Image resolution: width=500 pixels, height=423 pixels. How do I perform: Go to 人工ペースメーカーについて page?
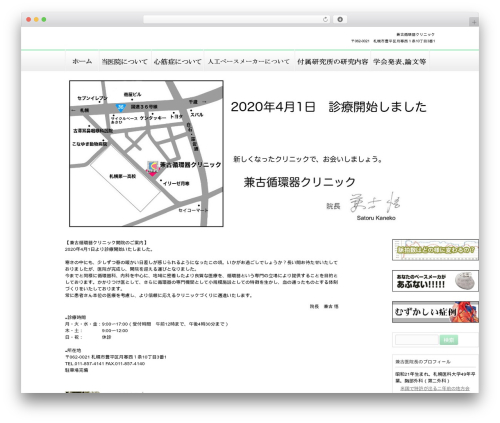click(x=249, y=62)
